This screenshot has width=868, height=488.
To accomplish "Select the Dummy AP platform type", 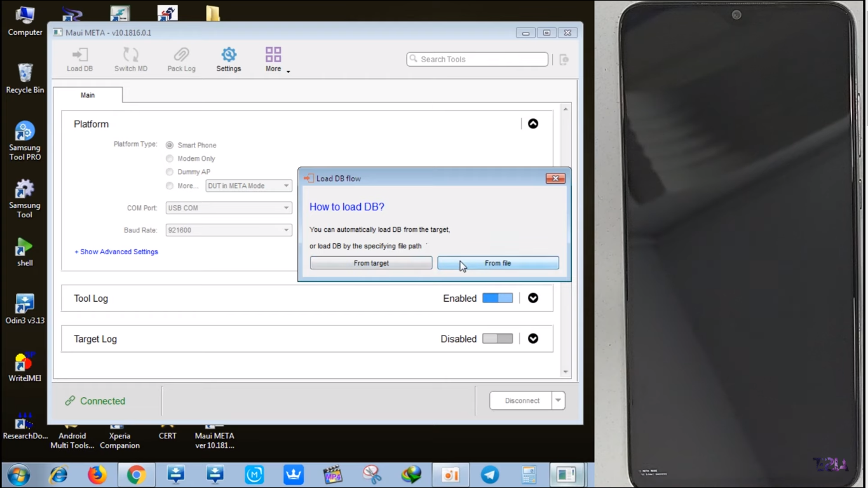I will (x=170, y=172).
